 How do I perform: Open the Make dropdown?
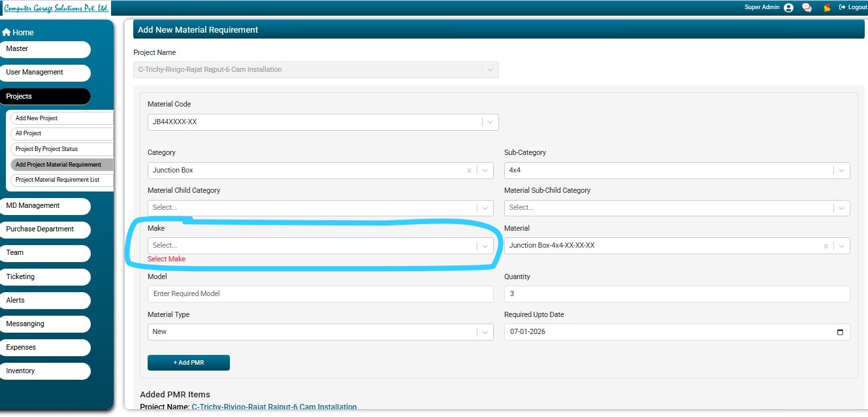485,246
